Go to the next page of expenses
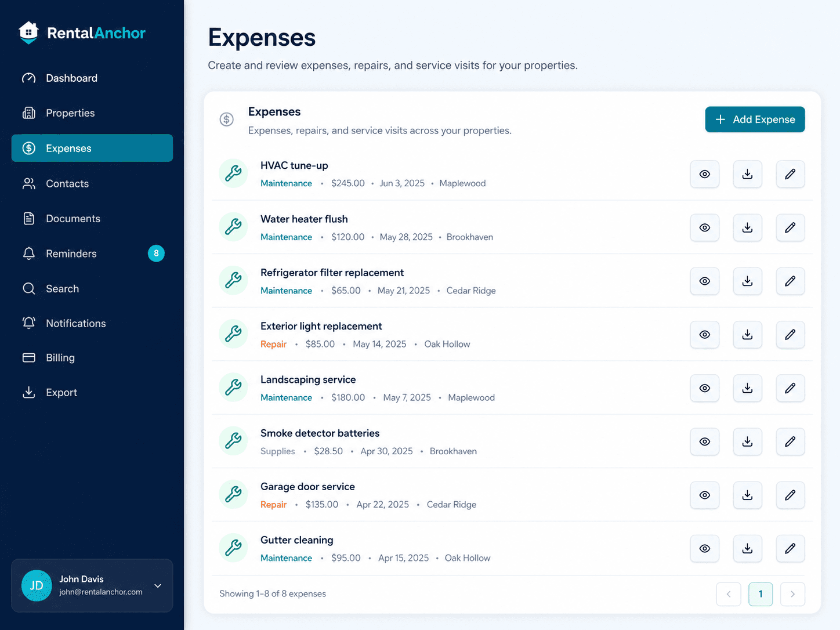 click(792, 594)
